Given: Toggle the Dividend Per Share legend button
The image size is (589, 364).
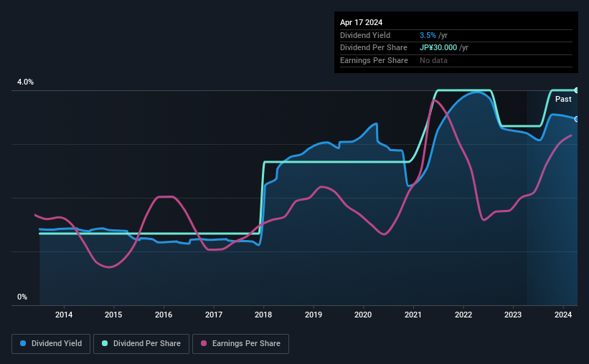Looking at the screenshot, I should pyautogui.click(x=141, y=343).
